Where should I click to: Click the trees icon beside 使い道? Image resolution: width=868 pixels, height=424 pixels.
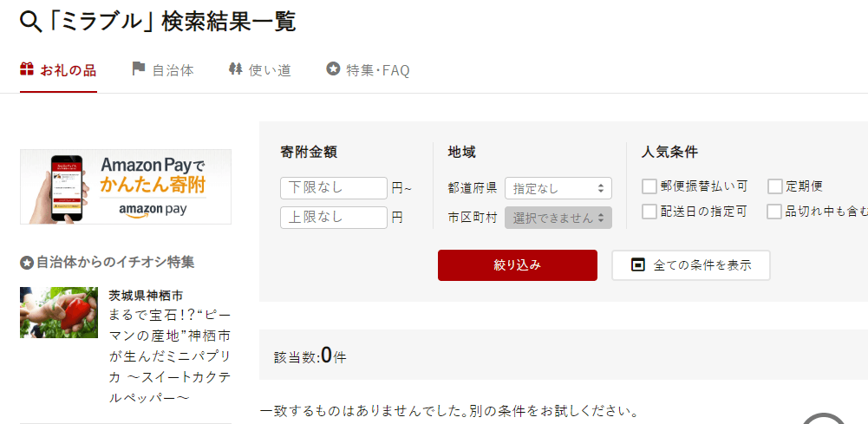pos(236,69)
